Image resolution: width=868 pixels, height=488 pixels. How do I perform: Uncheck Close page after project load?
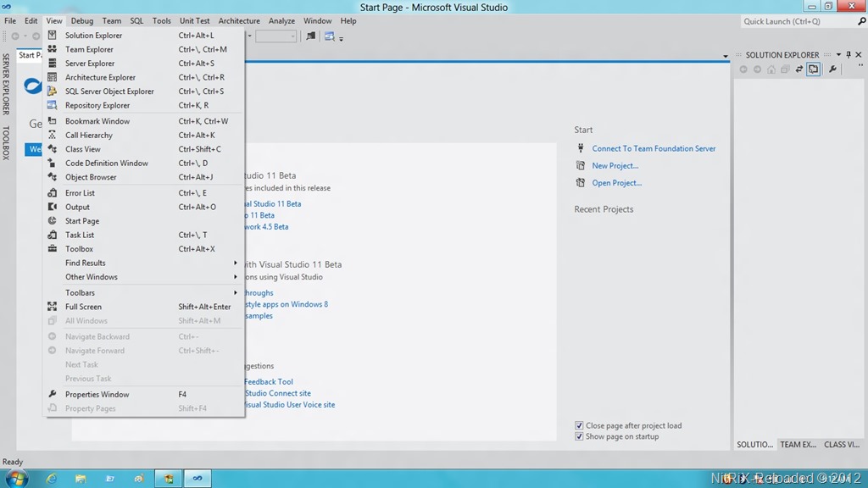click(x=579, y=425)
